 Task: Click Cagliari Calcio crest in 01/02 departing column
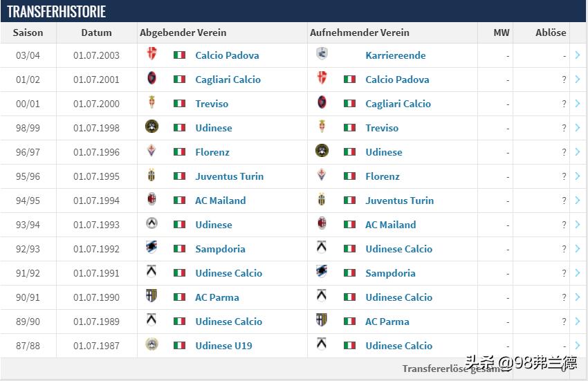click(152, 79)
